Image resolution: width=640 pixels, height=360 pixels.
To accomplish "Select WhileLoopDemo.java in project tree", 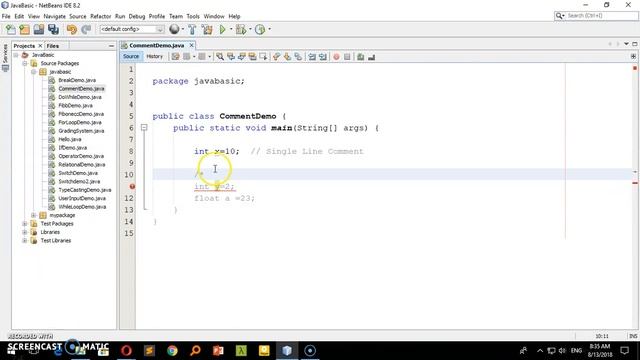I will [x=82, y=207].
